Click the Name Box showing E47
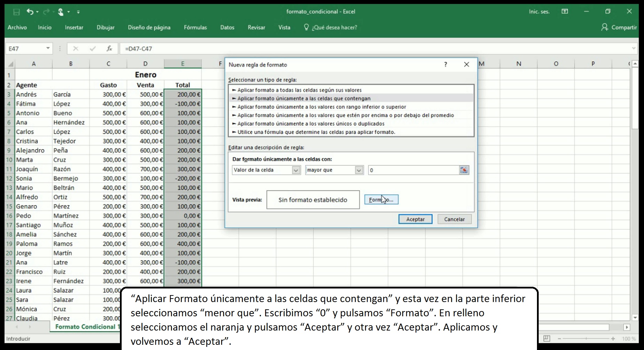Viewport: 644px width, 350px height. pos(25,49)
